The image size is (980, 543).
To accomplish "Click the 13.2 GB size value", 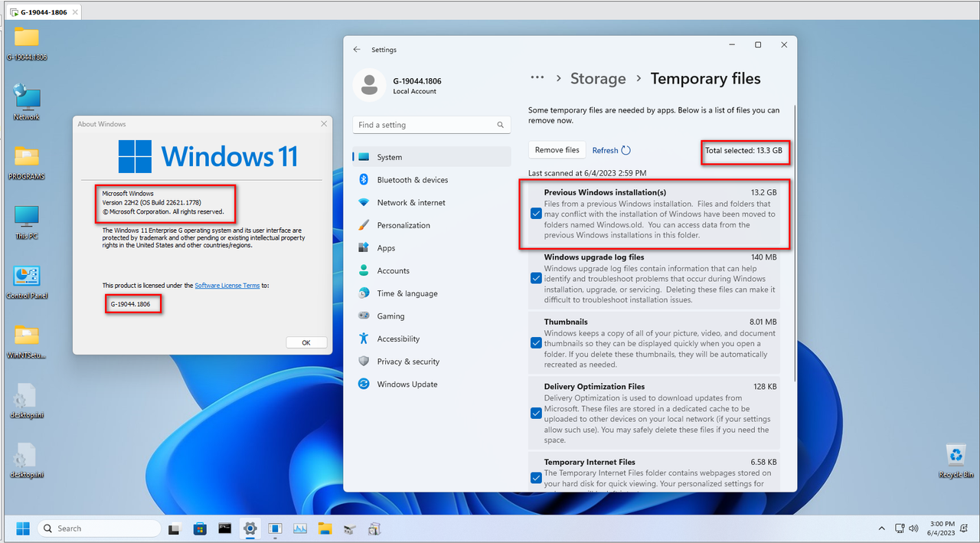I will (763, 192).
